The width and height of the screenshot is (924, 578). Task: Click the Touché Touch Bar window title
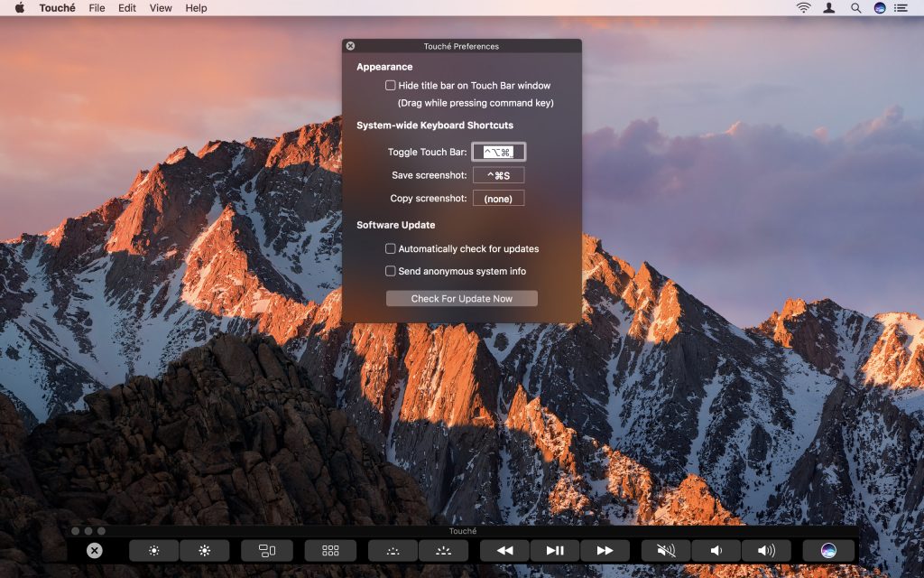463,531
